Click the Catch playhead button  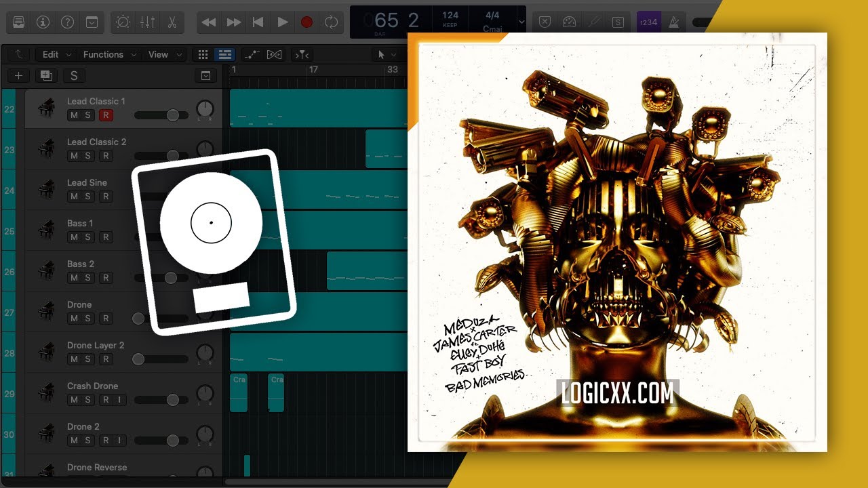click(302, 55)
